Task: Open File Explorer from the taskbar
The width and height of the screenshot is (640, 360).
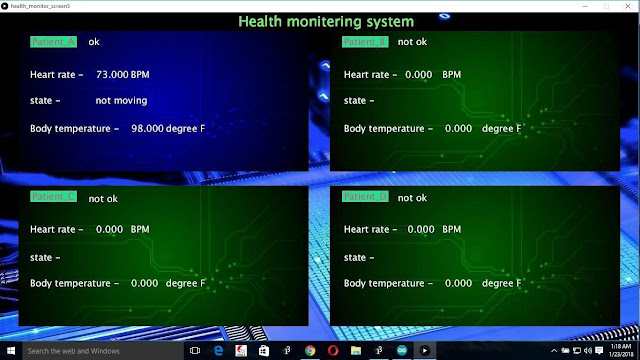Action: pos(356,351)
